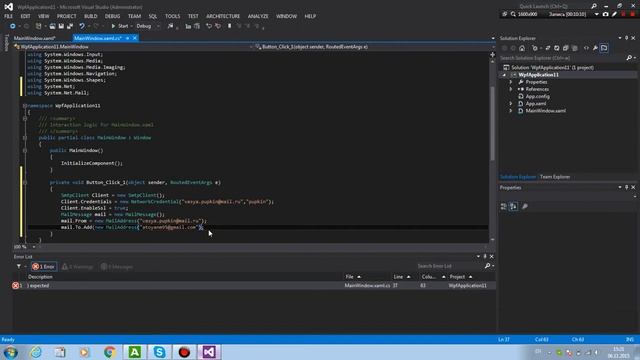The image size is (640, 360).
Task: Toggle Preview Selected Items in Solution Explorer
Action: (x=604, y=48)
